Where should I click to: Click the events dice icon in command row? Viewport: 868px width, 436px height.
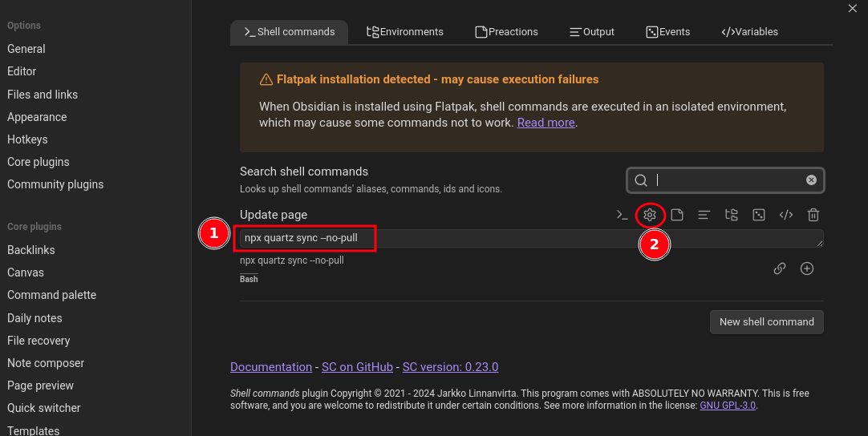(x=759, y=215)
